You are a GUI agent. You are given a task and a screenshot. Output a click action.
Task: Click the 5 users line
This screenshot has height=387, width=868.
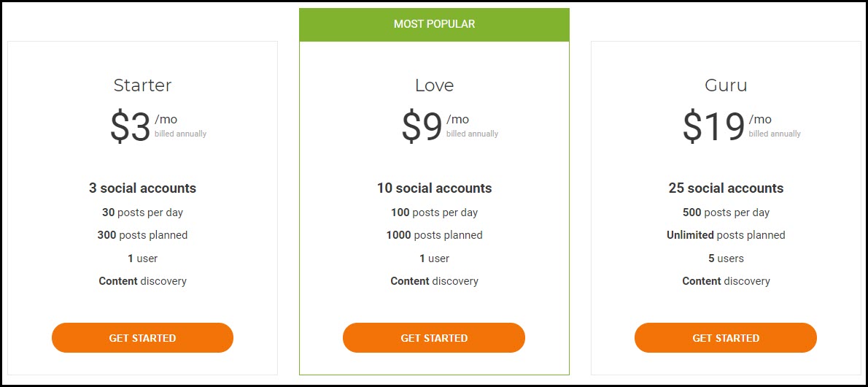[726, 258]
